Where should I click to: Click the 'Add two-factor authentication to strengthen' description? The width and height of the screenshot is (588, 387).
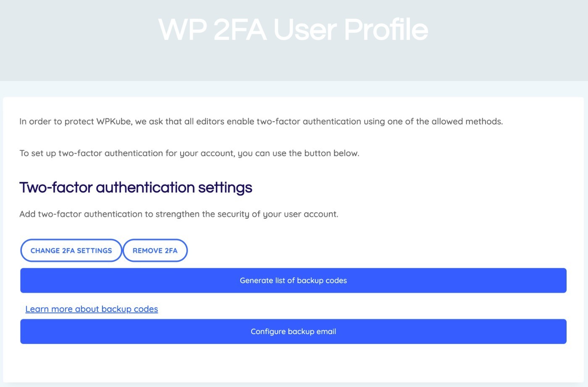(x=178, y=214)
